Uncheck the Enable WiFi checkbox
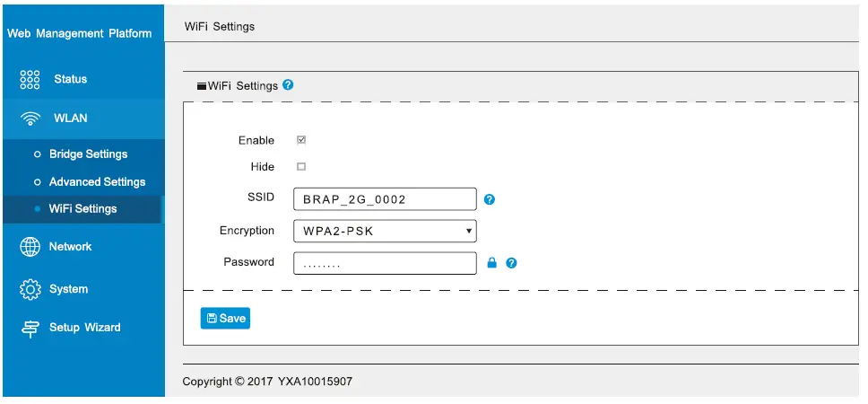This screenshot has height=404, width=868. (301, 140)
